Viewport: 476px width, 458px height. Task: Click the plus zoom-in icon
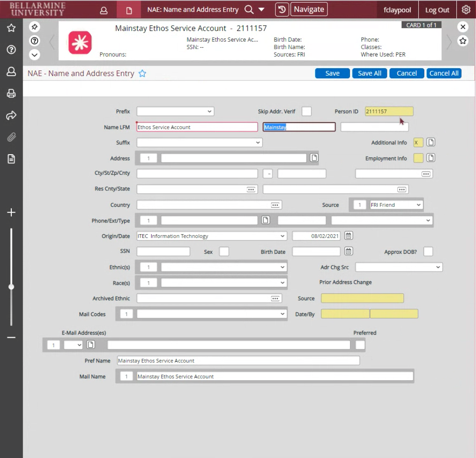point(11,212)
